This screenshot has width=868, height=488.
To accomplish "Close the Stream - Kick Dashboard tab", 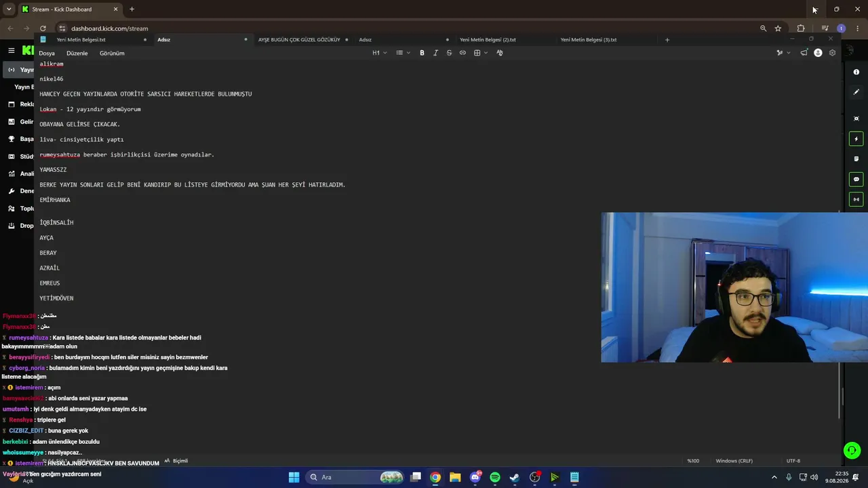I will (x=115, y=9).
